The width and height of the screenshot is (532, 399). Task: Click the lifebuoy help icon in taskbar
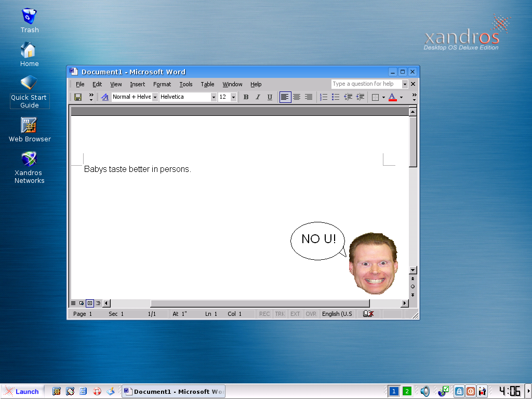pos(97,392)
